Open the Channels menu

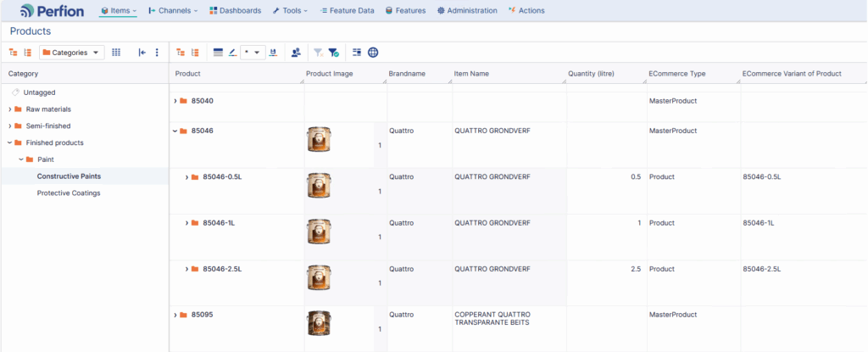[173, 11]
